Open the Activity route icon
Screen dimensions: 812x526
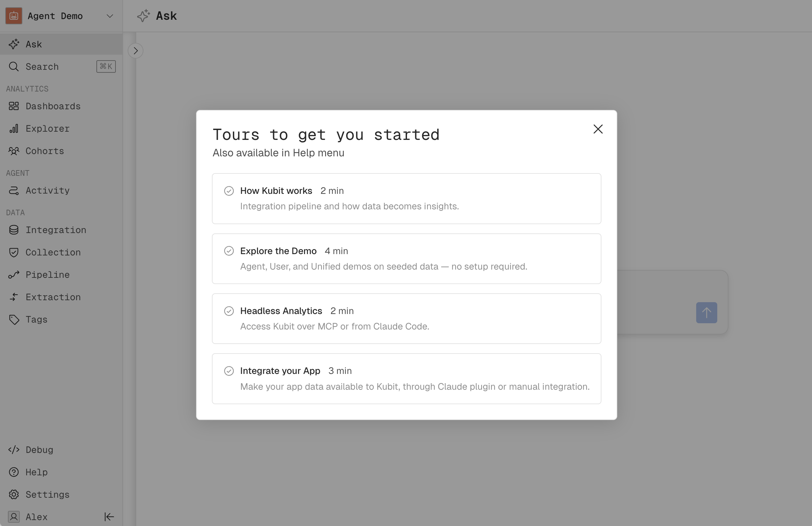coord(13,191)
